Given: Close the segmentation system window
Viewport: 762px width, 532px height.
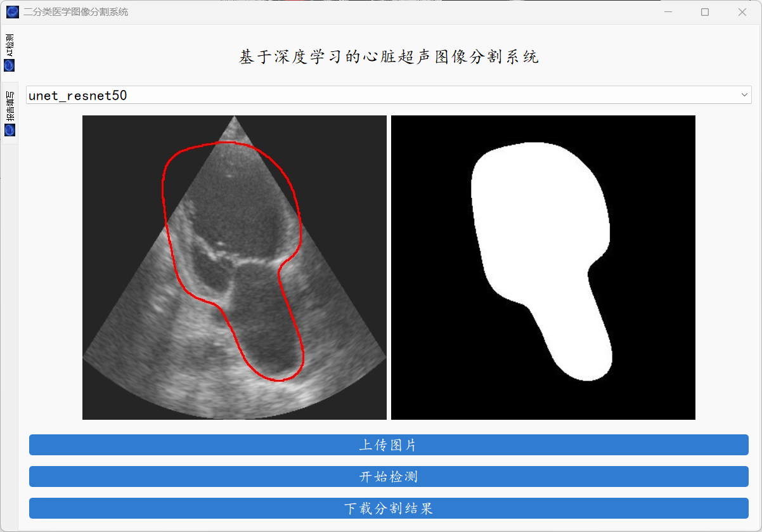Looking at the screenshot, I should tap(742, 12).
